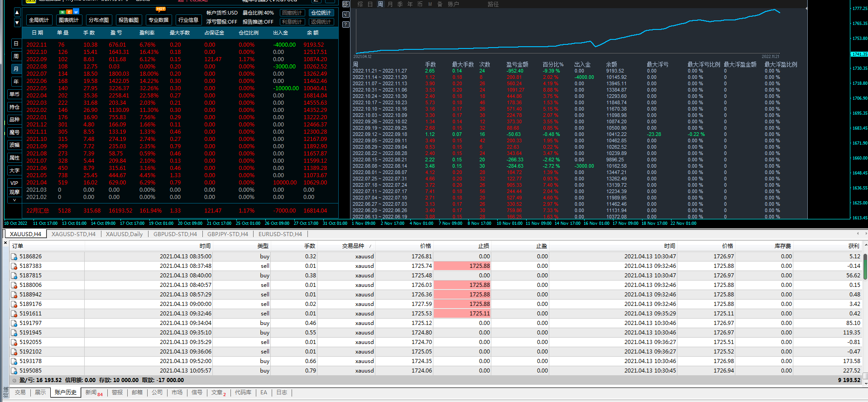Toggle the 回撤统计 drawdown statistics view

click(x=292, y=13)
